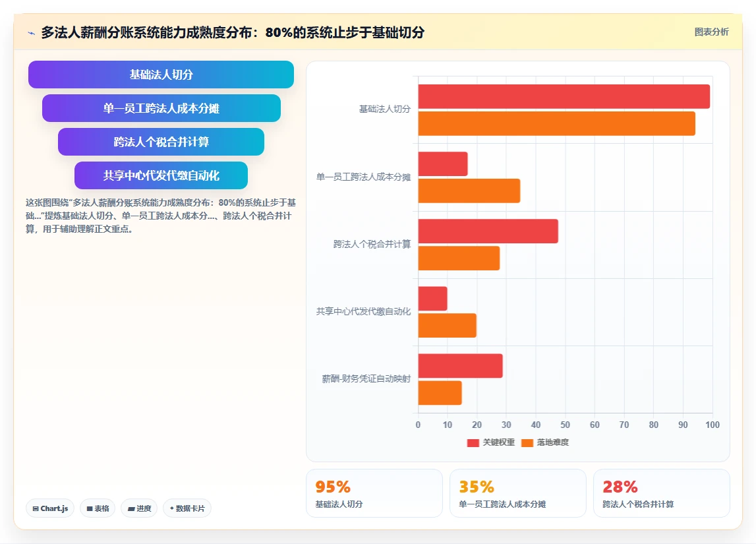The height and width of the screenshot is (544, 756).
Task: Select the 跨法人个税合并计算 funnel pill
Action: 161,142
